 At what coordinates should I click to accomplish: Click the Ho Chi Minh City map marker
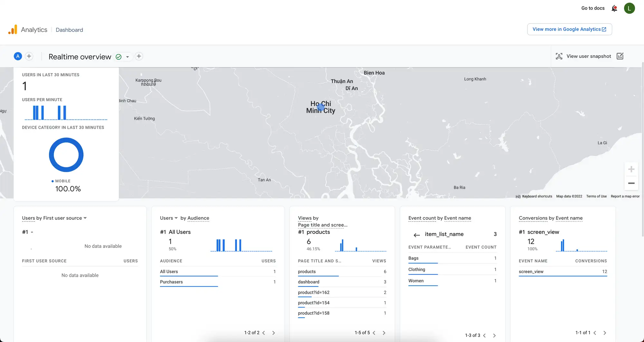pos(321,107)
